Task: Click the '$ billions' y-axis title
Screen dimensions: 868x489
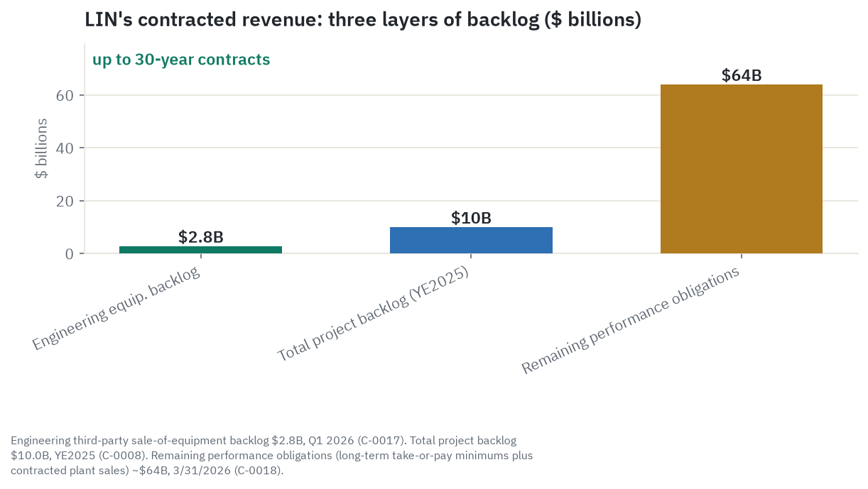Action: 42,148
